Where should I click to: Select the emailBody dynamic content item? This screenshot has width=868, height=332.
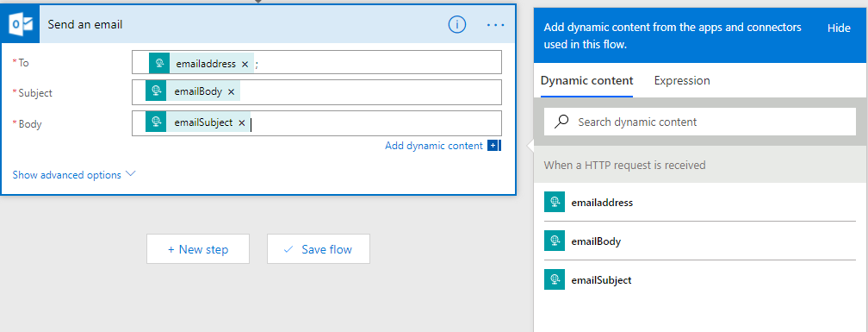[700, 241]
